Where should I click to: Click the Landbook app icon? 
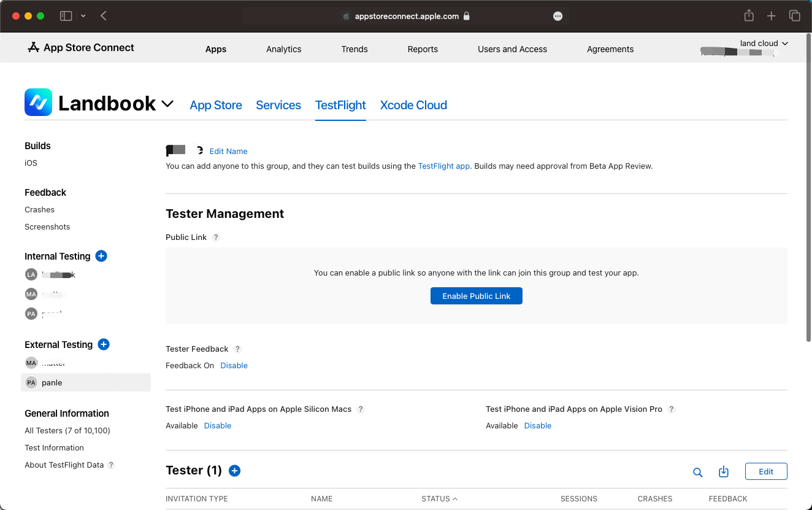(38, 102)
